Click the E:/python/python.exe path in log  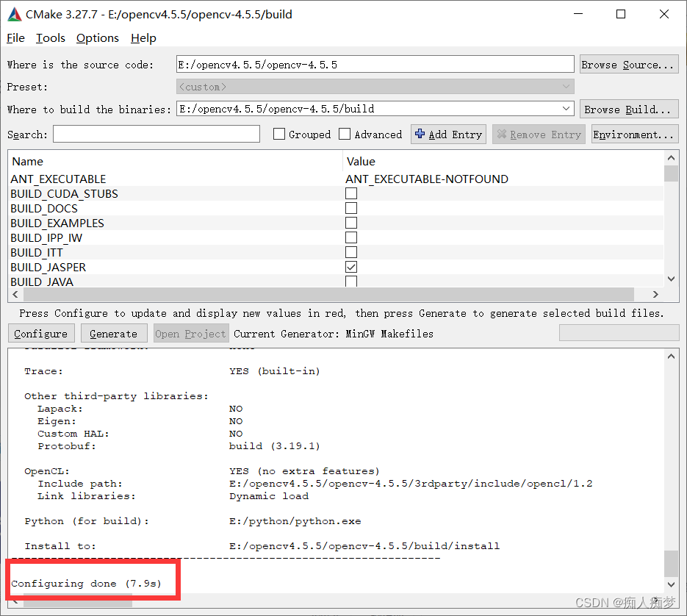coord(295,521)
